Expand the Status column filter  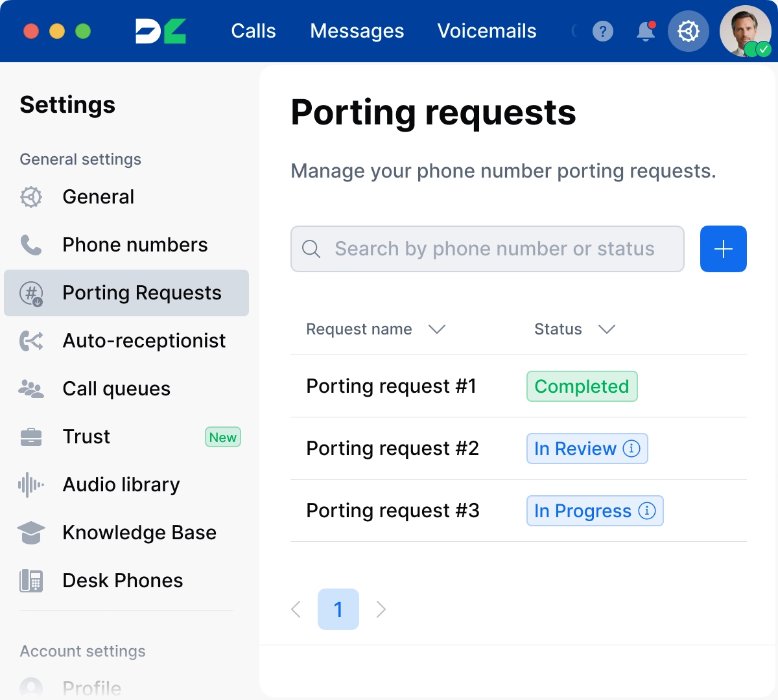pos(606,329)
